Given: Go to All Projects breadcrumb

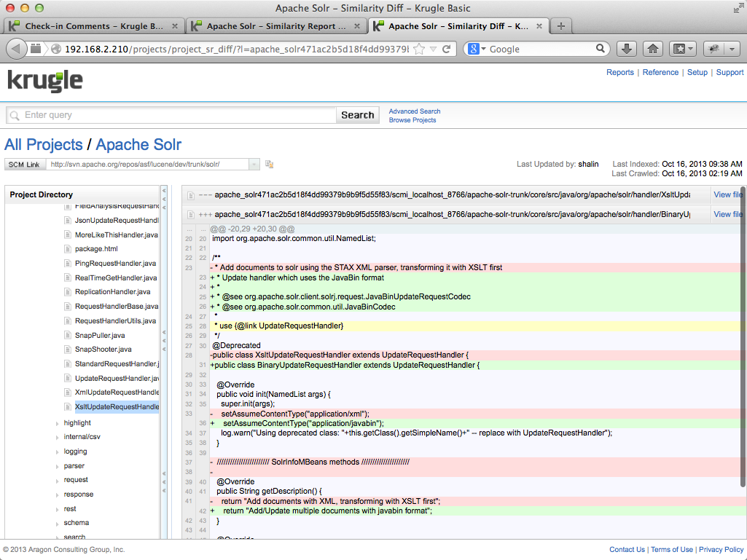Looking at the screenshot, I should click(43, 144).
